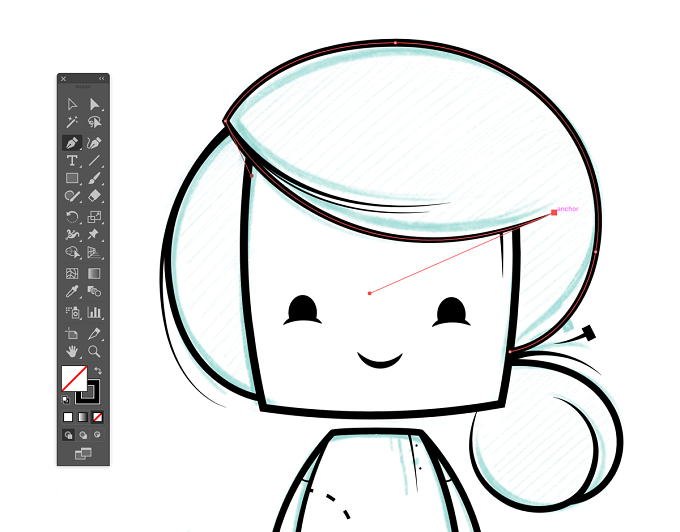Click the selected anchor point square
The width and height of the screenshot is (680, 532).
tap(554, 212)
